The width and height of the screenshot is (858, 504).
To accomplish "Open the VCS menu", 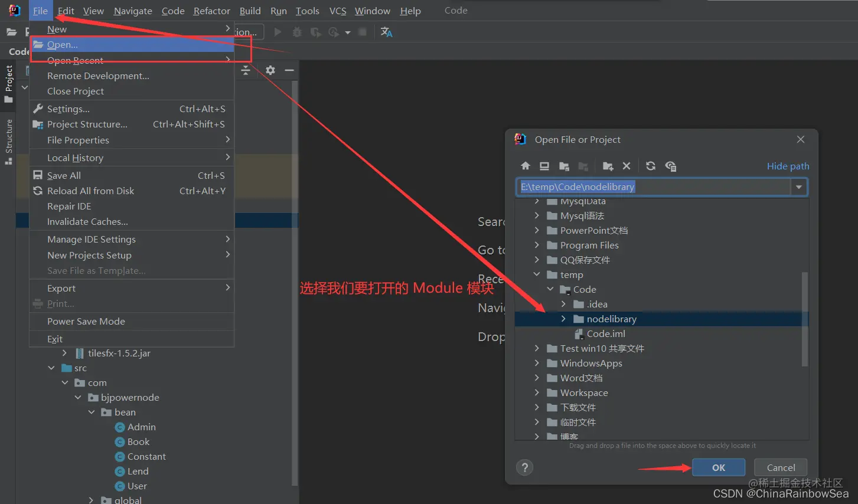I will (x=338, y=11).
